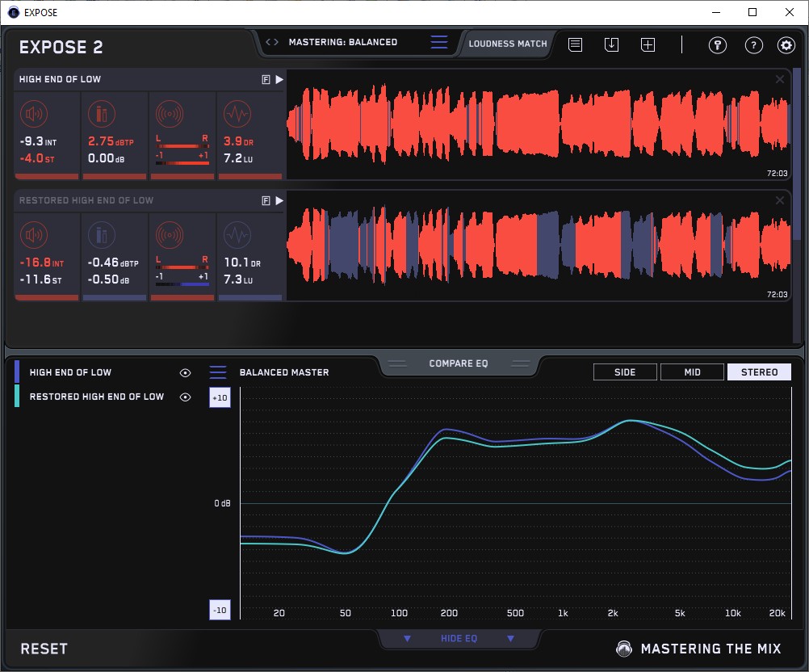Image resolution: width=809 pixels, height=672 pixels.
Task: Click the add track plus icon
Action: click(x=648, y=44)
